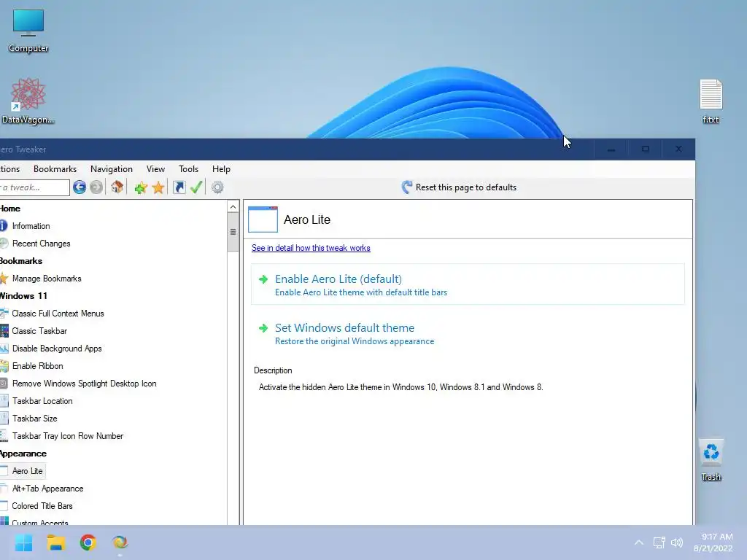Select the f.txt file on desktop

pos(711,101)
